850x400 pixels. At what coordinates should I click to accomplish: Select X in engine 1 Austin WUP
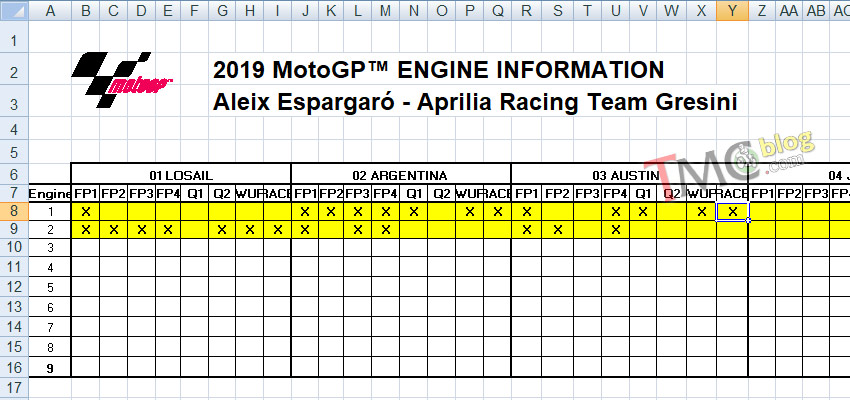pos(701,212)
